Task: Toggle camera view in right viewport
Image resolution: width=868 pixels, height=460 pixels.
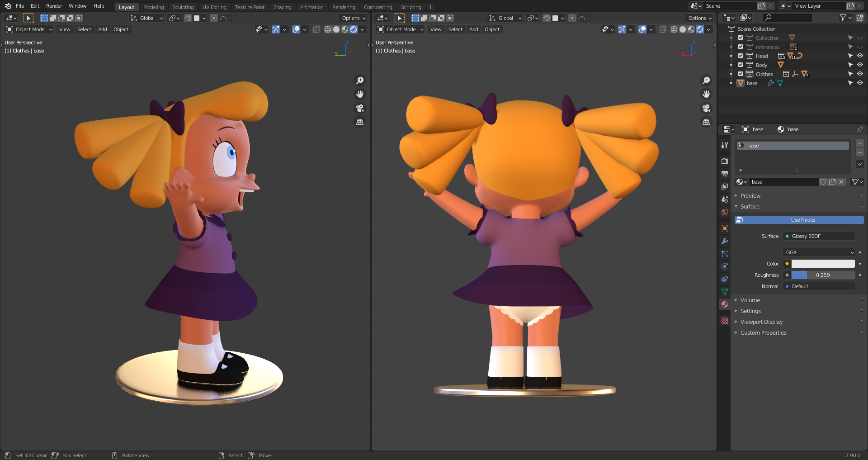Action: coord(706,108)
